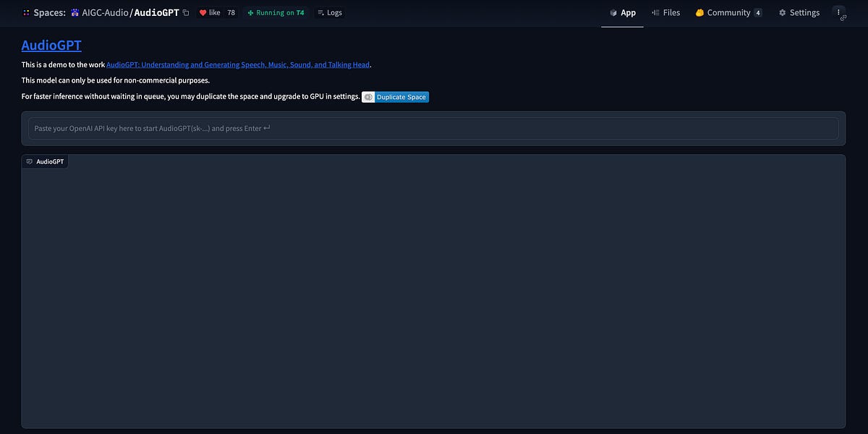This screenshot has height=434, width=868.
Task: Copy the space name using clipboard icon
Action: point(186,12)
